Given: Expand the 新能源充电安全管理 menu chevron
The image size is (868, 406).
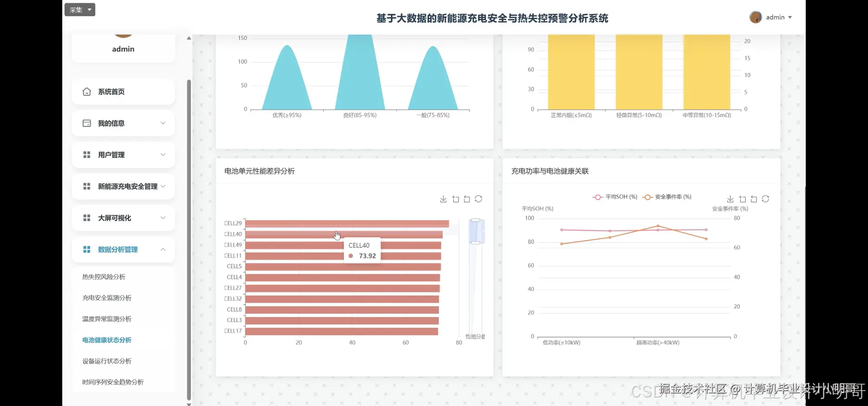Looking at the screenshot, I should pos(163,186).
